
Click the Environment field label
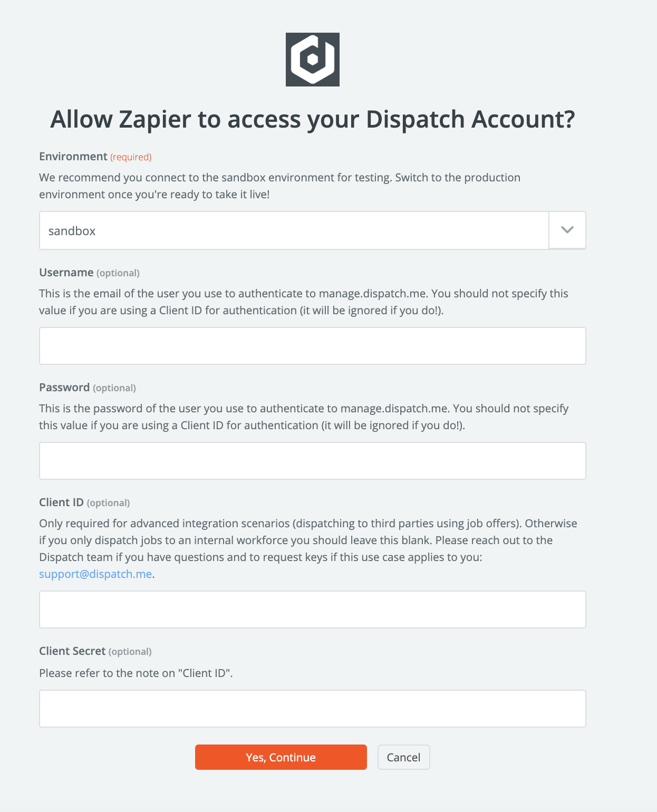click(x=73, y=157)
